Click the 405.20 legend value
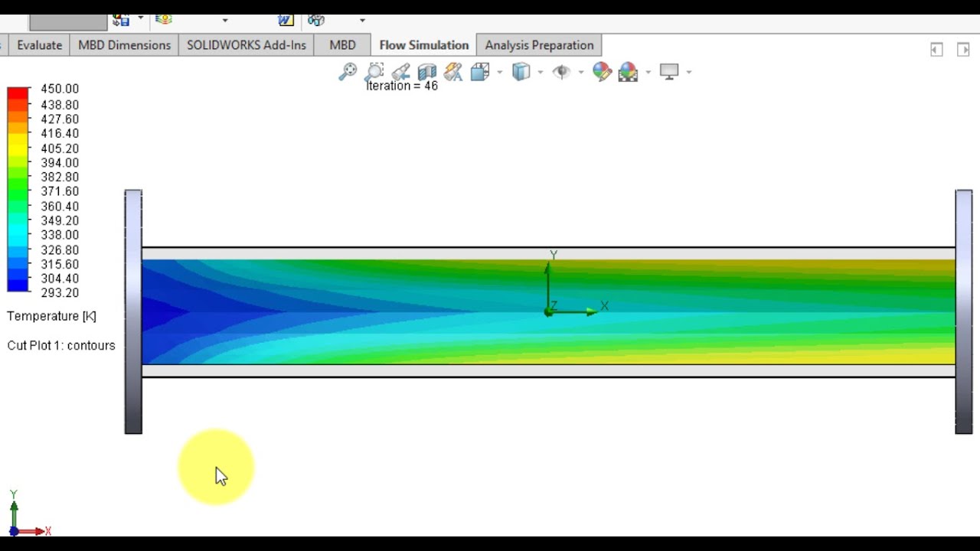Screen dimensions: 980x551 (60, 148)
